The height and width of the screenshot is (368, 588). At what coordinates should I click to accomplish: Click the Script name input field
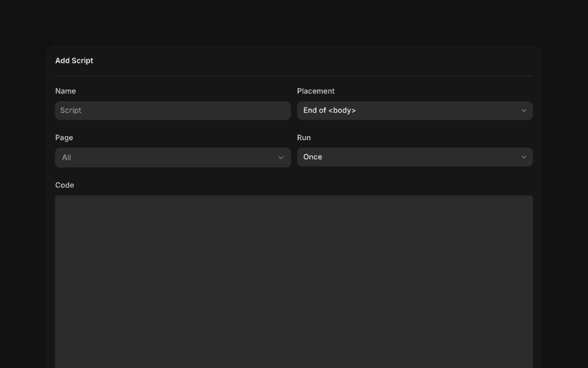click(173, 110)
